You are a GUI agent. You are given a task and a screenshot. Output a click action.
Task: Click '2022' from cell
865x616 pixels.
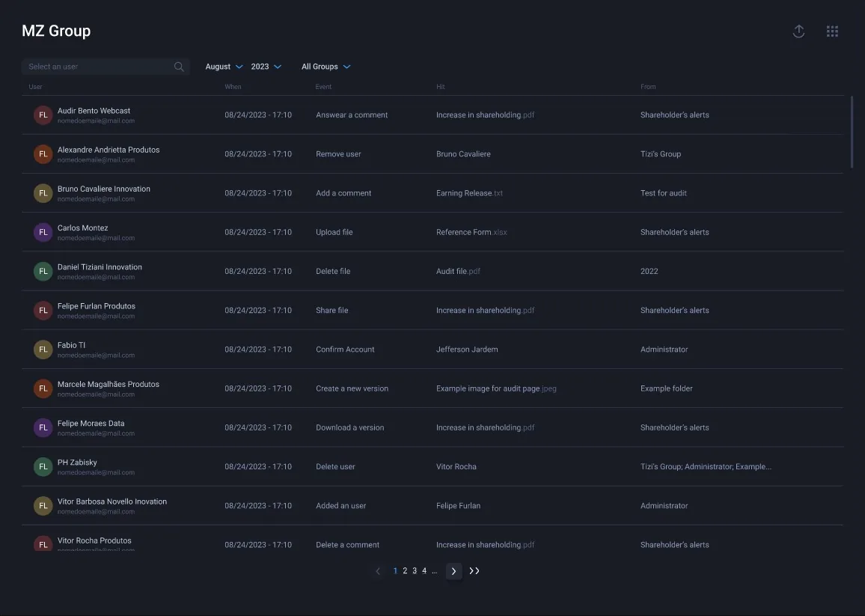649,272
